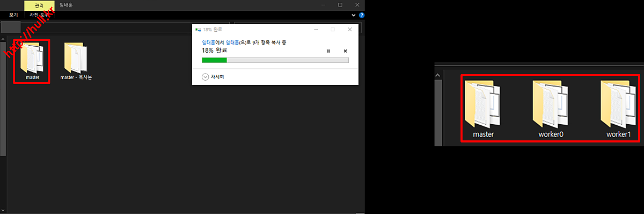Select the "master - 복사본" folder
Viewport: 644px width, 214px height.
coord(76,61)
